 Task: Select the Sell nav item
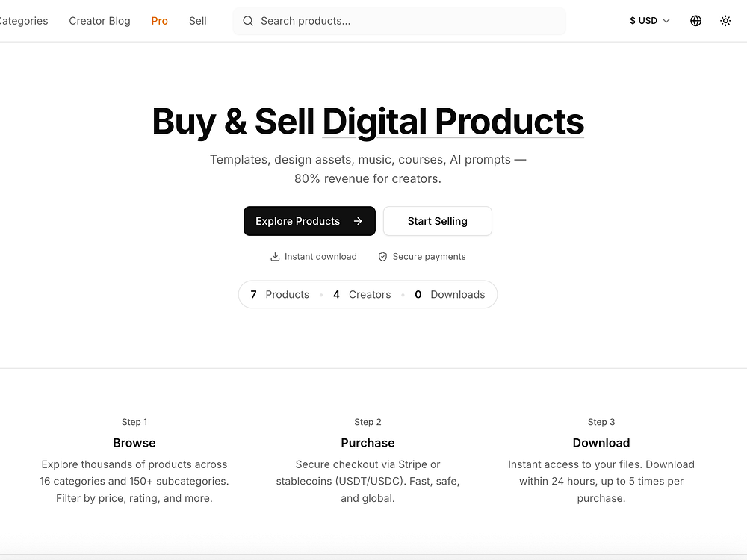197,21
